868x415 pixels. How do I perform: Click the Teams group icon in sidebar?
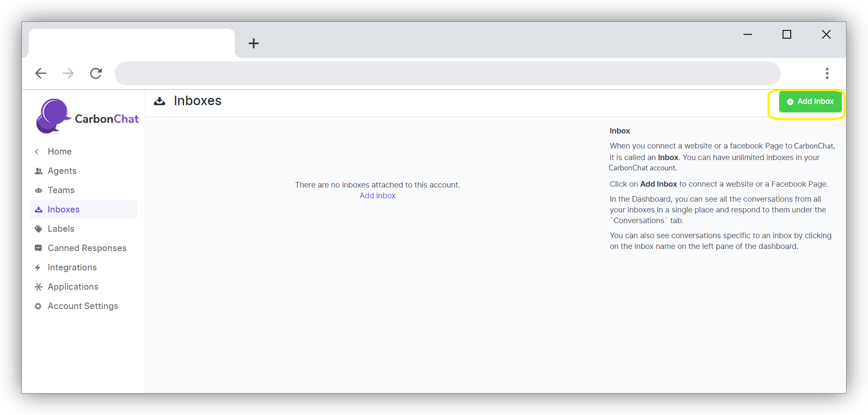click(39, 190)
